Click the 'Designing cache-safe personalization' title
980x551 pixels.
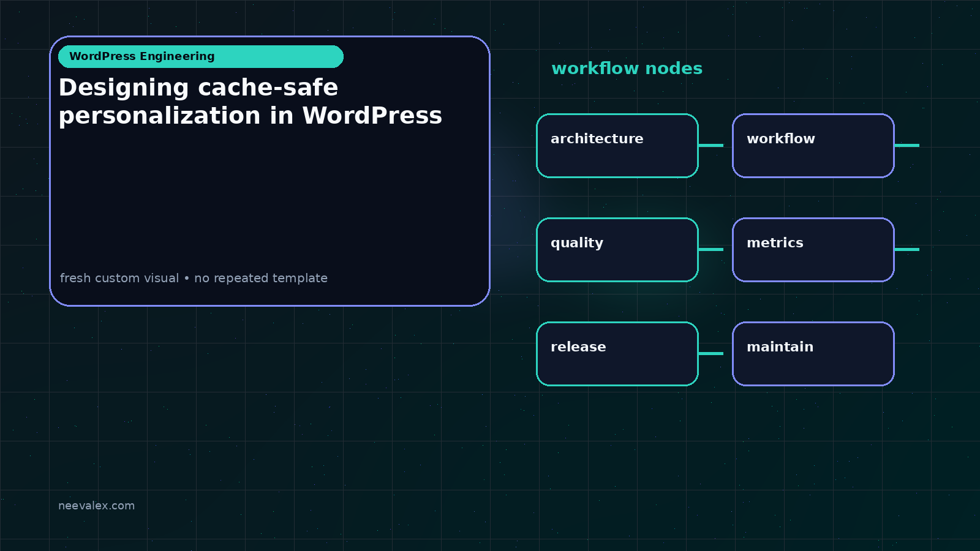click(250, 102)
